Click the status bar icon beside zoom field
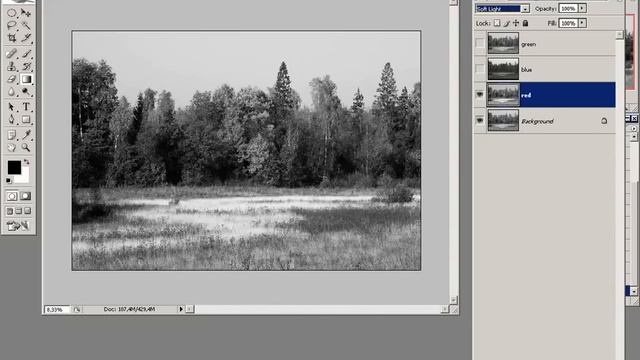 click(76, 309)
